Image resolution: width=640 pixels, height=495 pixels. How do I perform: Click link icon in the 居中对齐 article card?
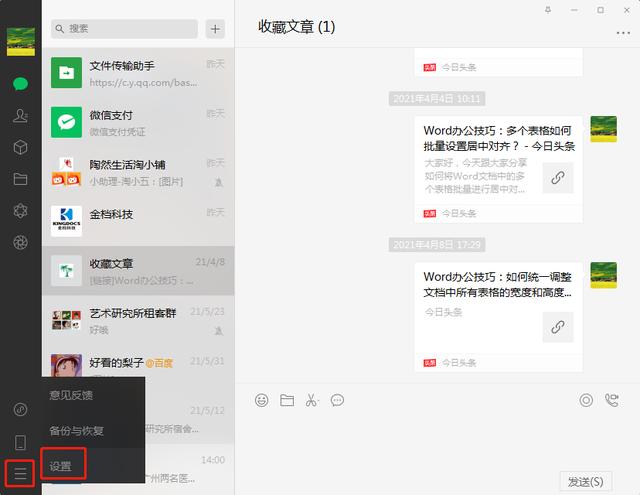pos(558,178)
